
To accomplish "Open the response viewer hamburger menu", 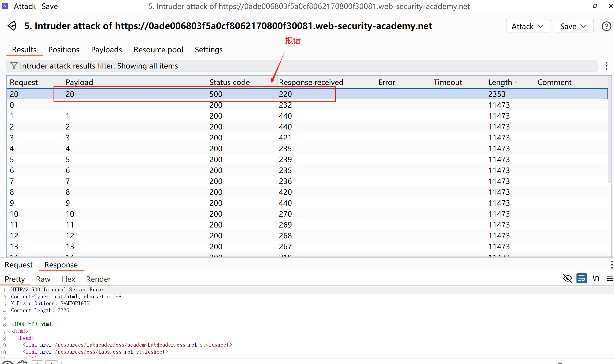I will pyautogui.click(x=610, y=278).
